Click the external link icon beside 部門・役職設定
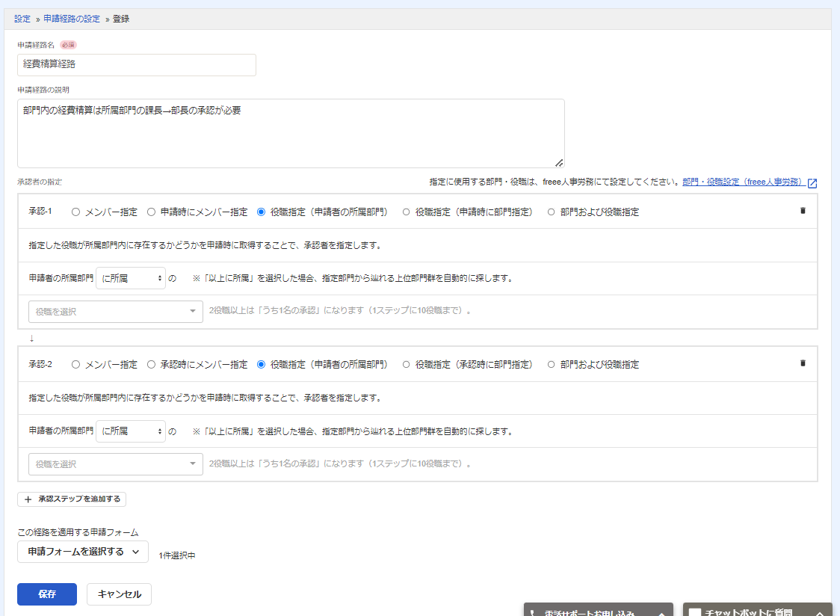840x616 pixels. [812, 182]
